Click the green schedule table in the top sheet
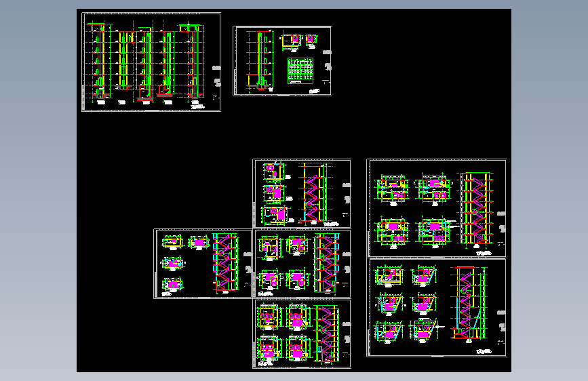Viewport: 588px width, 381px height. click(x=300, y=71)
